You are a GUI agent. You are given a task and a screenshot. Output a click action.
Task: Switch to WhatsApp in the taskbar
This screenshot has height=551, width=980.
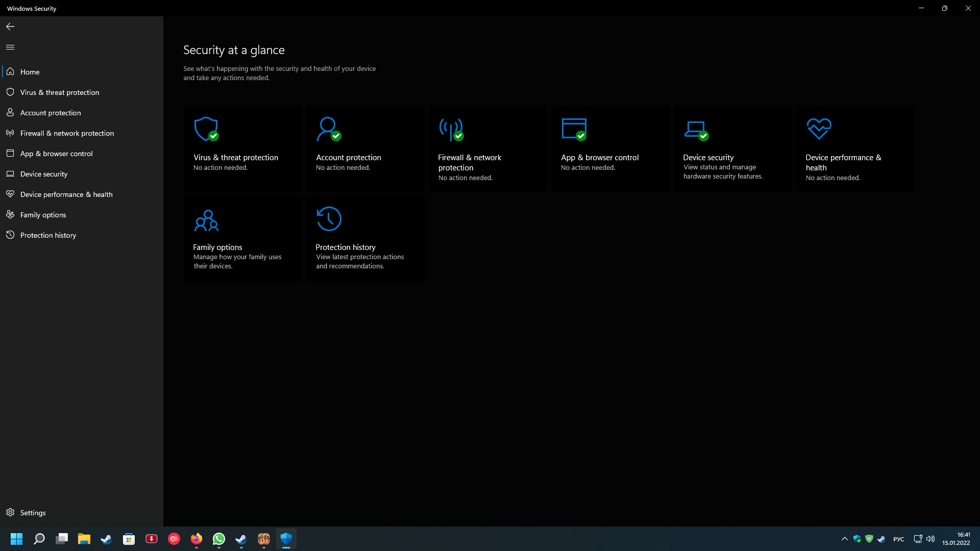pyautogui.click(x=219, y=539)
